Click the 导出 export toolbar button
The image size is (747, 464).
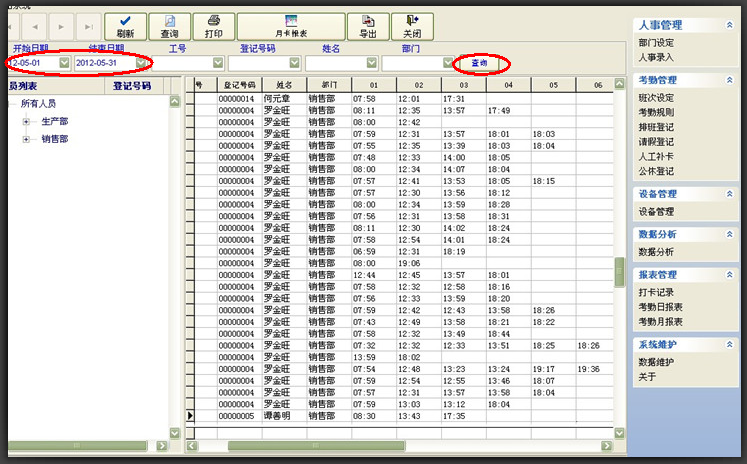[368, 27]
